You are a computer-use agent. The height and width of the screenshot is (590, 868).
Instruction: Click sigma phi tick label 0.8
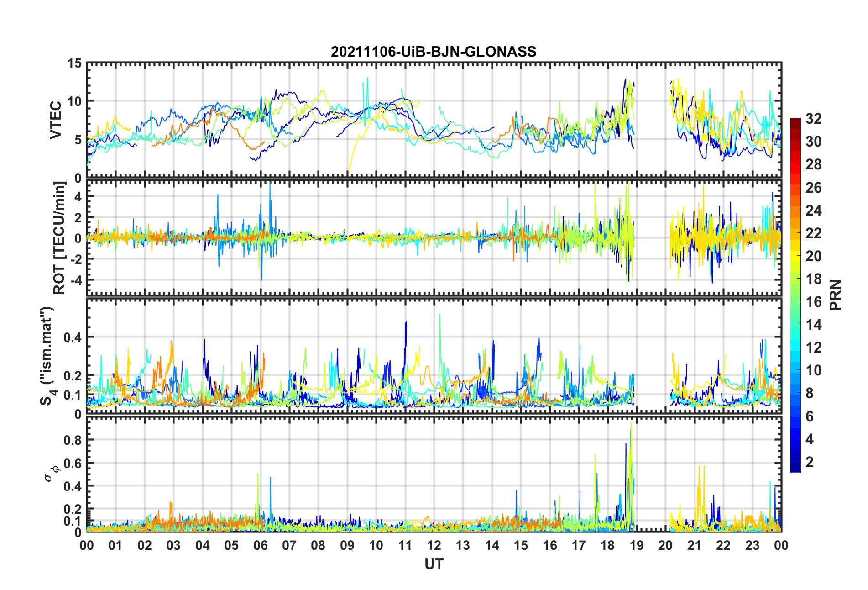tap(73, 440)
